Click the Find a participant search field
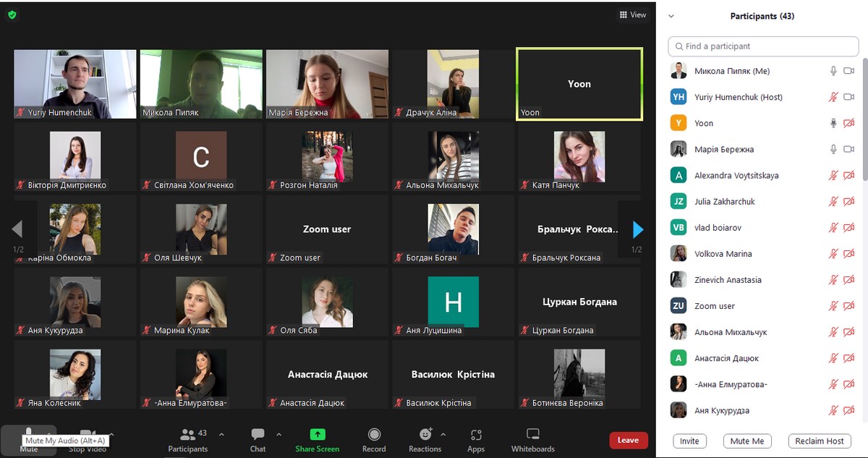 [x=763, y=46]
